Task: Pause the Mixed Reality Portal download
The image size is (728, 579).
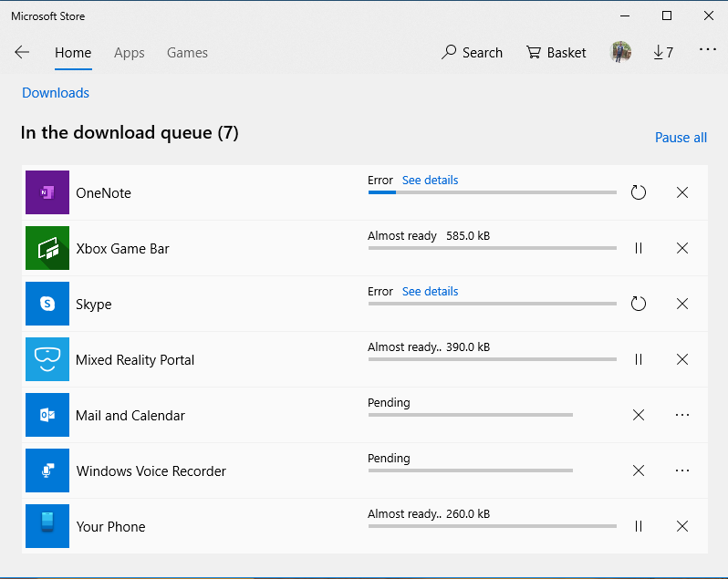Action: (639, 359)
